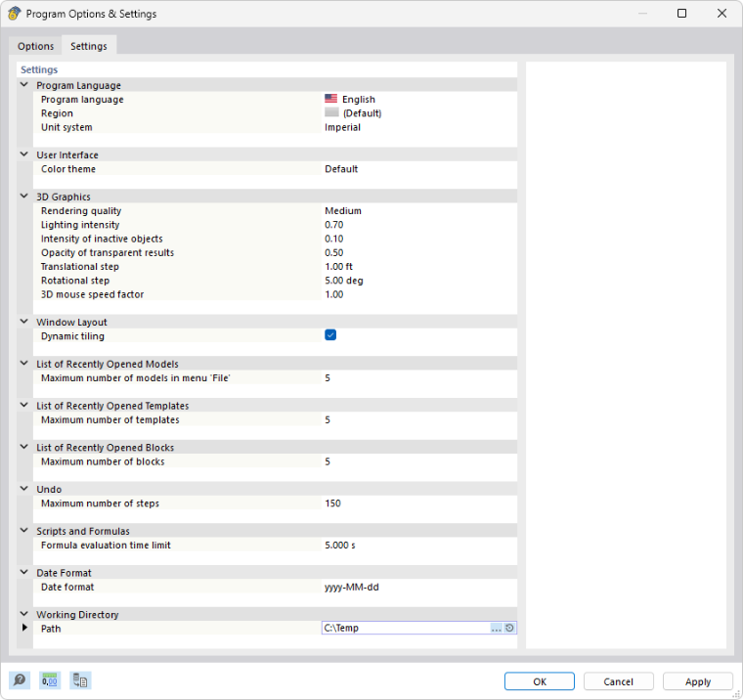Click the Apply button
This screenshot has width=743, height=700.
(697, 681)
